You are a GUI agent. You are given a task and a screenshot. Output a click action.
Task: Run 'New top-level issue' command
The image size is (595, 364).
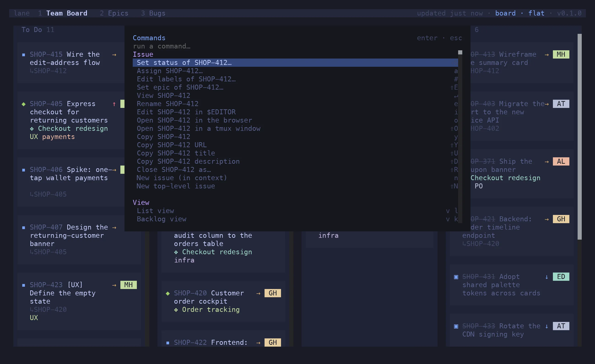click(x=295, y=186)
